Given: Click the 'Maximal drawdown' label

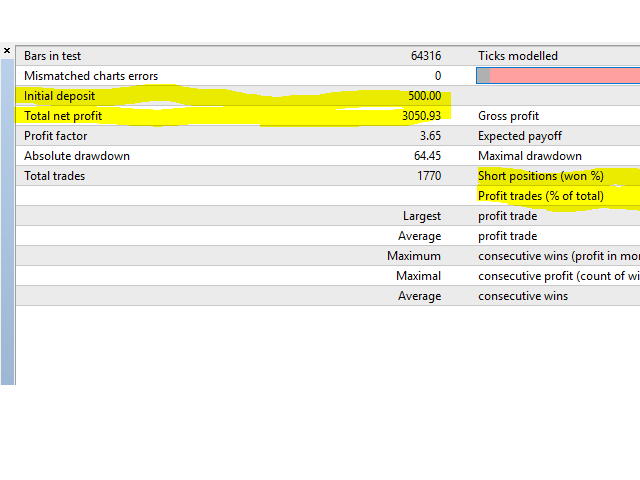Looking at the screenshot, I should 530,156.
